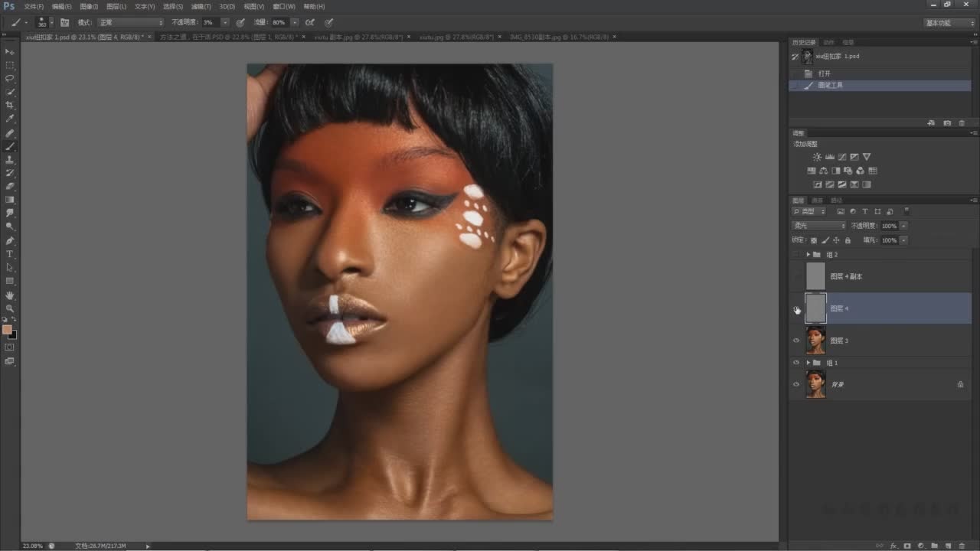The image size is (980, 551).
Task: Click the opacity value field 3%
Action: click(x=211, y=23)
